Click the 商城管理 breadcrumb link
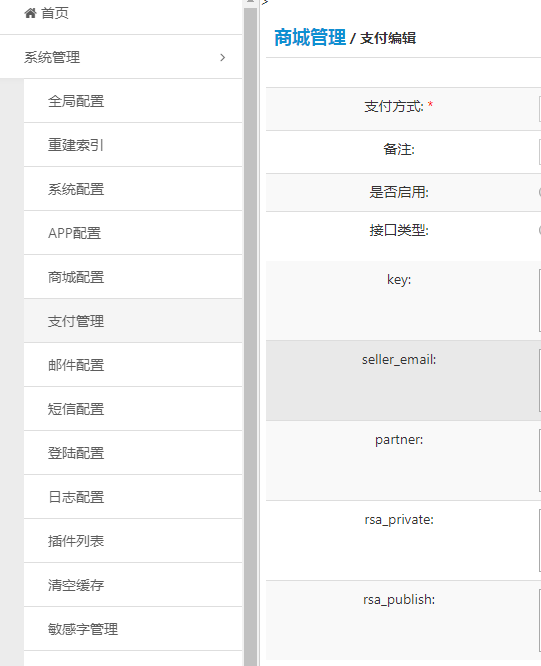Image resolution: width=541 pixels, height=666 pixels. 310,37
